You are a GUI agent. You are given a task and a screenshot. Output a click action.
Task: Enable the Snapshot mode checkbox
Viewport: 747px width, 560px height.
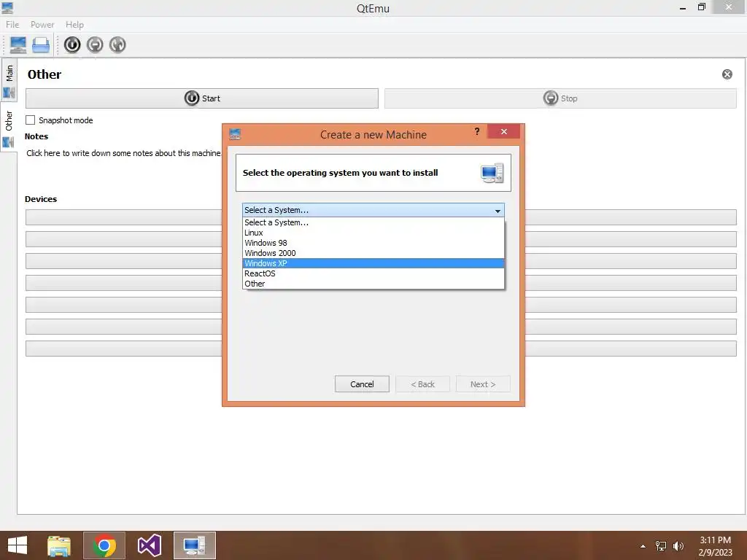coord(31,120)
